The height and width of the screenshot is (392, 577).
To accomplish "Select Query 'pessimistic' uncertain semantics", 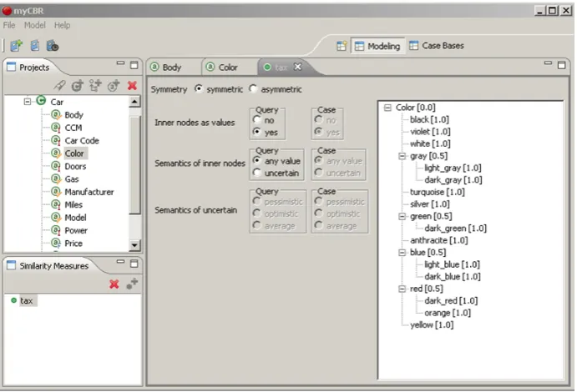I will [257, 201].
